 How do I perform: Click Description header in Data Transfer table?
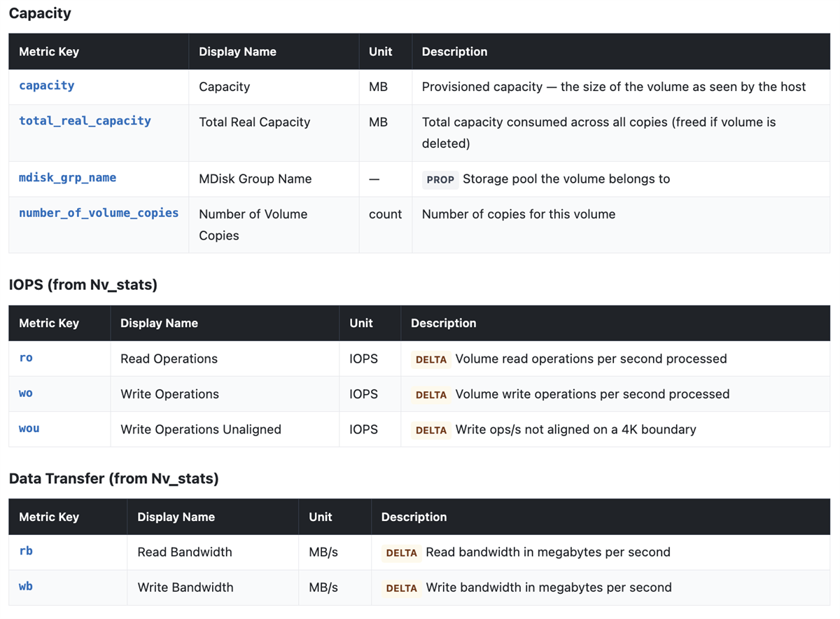point(414,517)
